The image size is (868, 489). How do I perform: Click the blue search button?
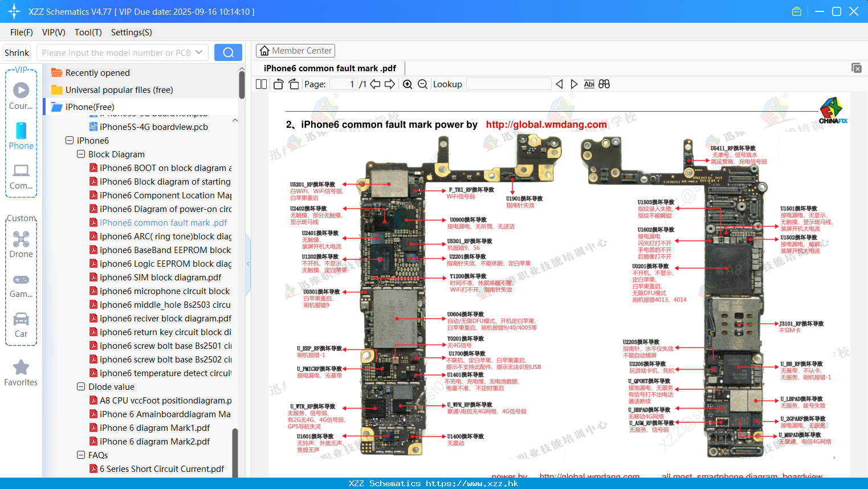point(228,52)
